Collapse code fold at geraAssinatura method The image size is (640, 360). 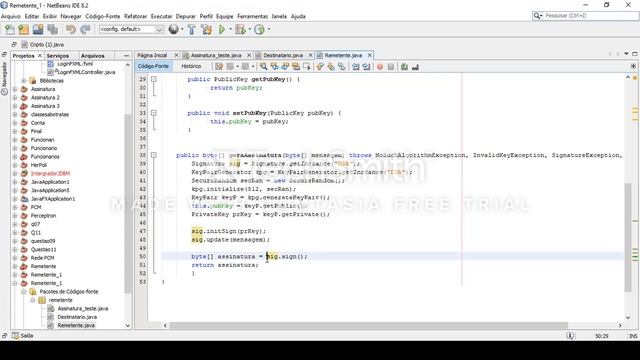point(154,155)
